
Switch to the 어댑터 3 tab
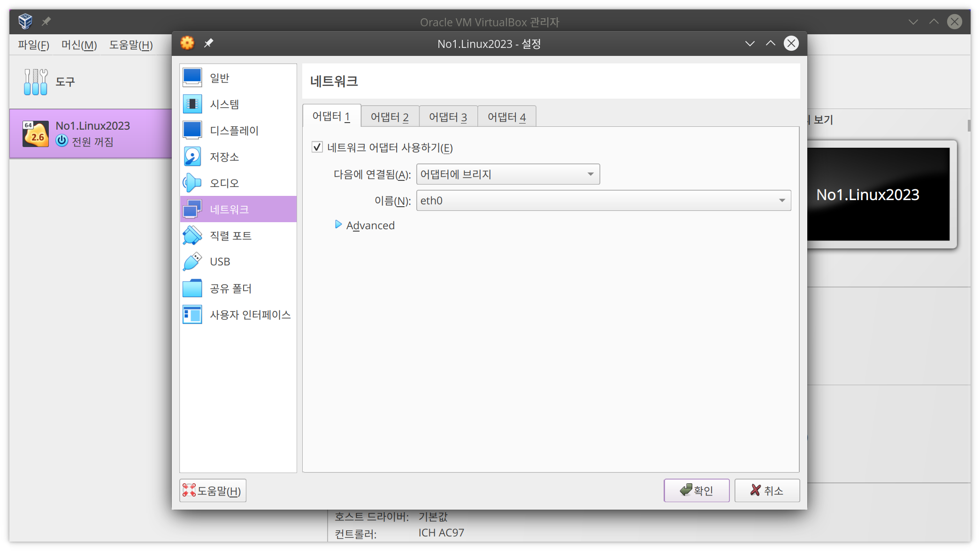pyautogui.click(x=448, y=117)
